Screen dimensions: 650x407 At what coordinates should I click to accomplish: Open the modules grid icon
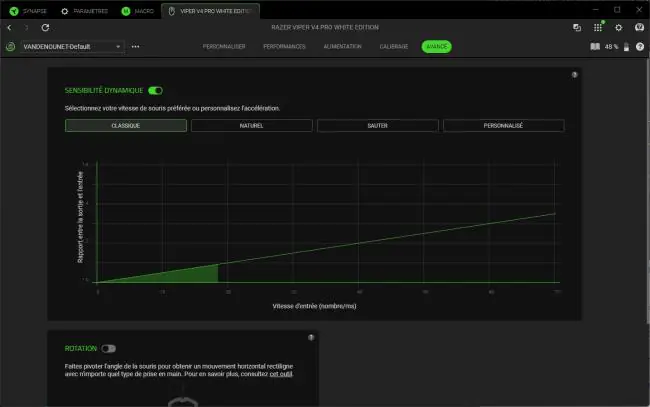click(597, 27)
